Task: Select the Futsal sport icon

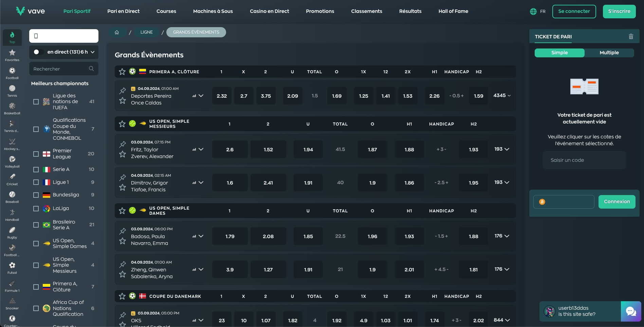Action: (12, 268)
